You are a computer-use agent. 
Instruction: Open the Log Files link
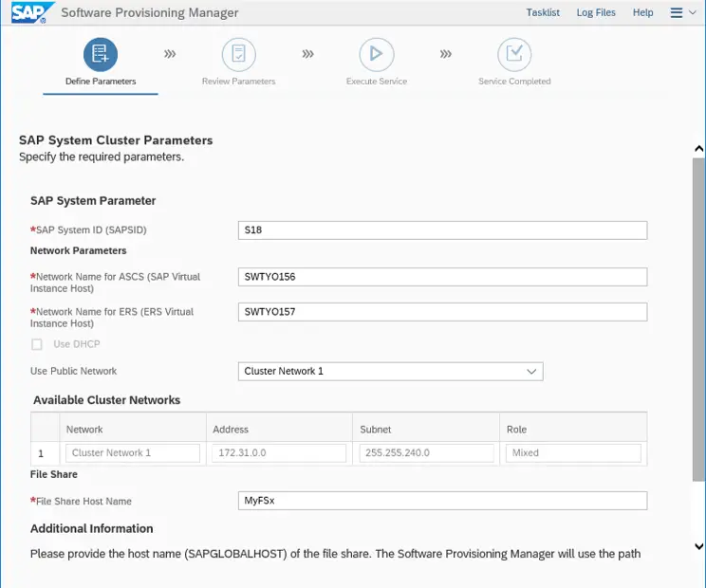coord(596,12)
